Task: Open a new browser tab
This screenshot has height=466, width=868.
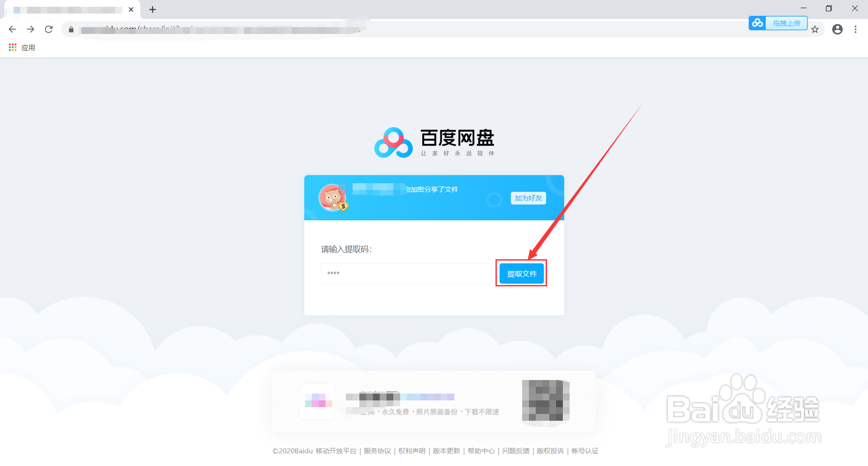Action: point(152,9)
